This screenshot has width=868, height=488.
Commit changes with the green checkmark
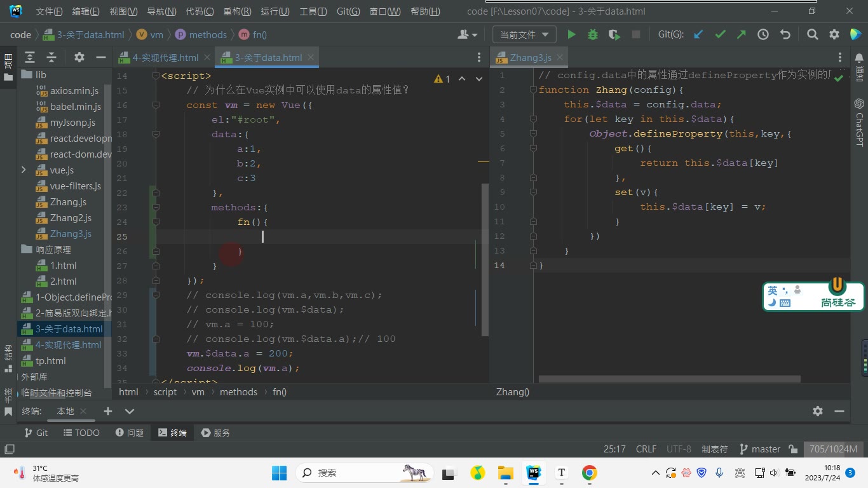720,34
